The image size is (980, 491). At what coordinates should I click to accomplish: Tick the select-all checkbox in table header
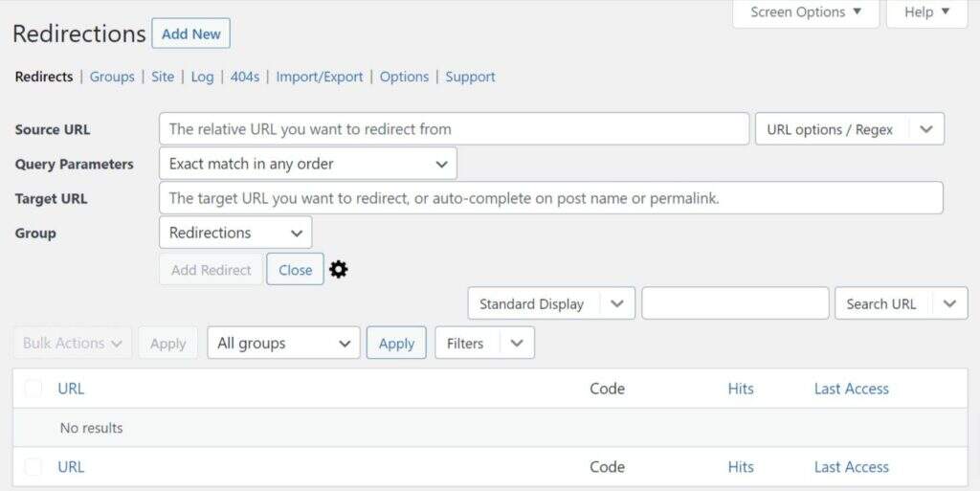(x=33, y=389)
